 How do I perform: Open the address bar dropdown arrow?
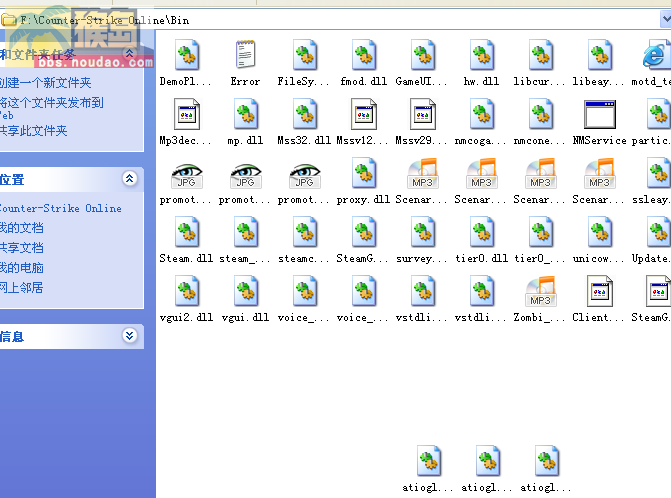click(665, 19)
